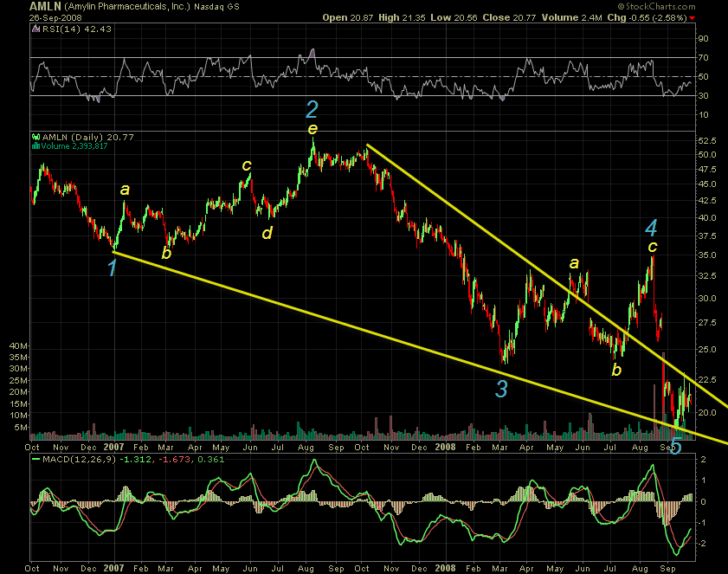Click the 5M volume axis label
The height and width of the screenshot is (574, 728).
point(21,427)
